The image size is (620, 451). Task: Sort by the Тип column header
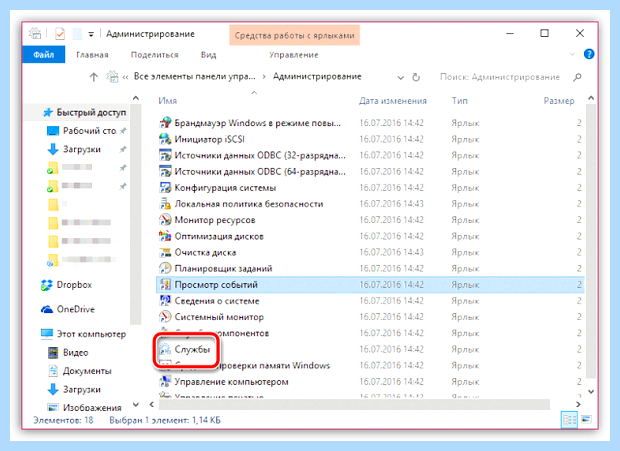pos(459,101)
